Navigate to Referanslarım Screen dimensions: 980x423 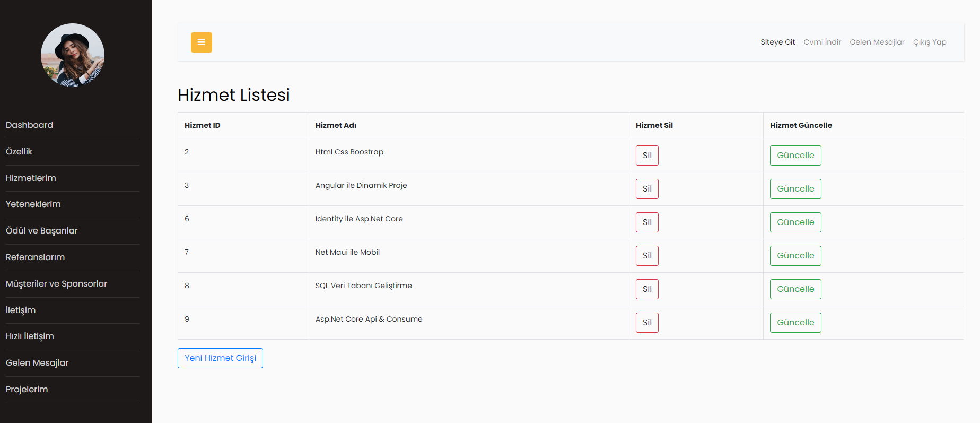pyautogui.click(x=36, y=257)
